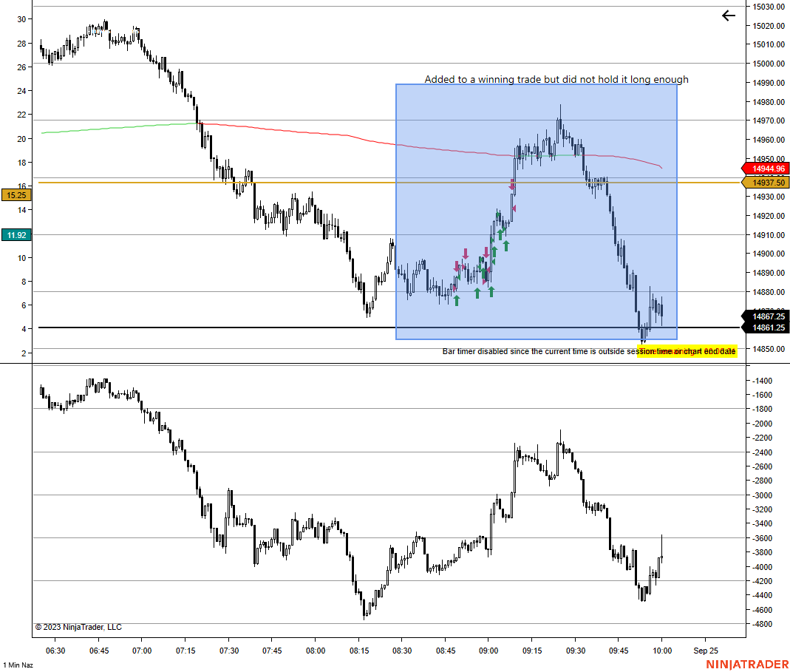Image resolution: width=790 pixels, height=672 pixels.
Task: Click the back arrow icon at top right
Action: [729, 16]
